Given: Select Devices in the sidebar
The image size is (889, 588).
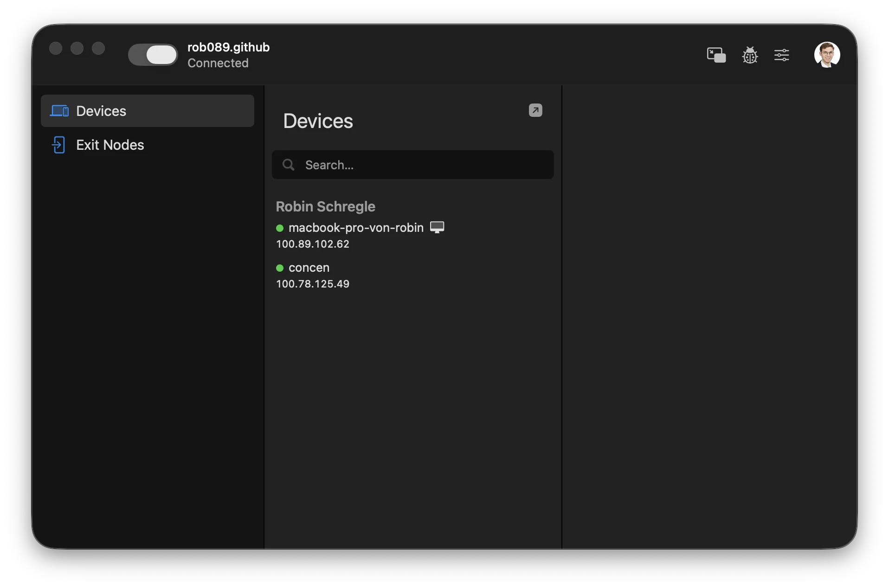Looking at the screenshot, I should (148, 111).
